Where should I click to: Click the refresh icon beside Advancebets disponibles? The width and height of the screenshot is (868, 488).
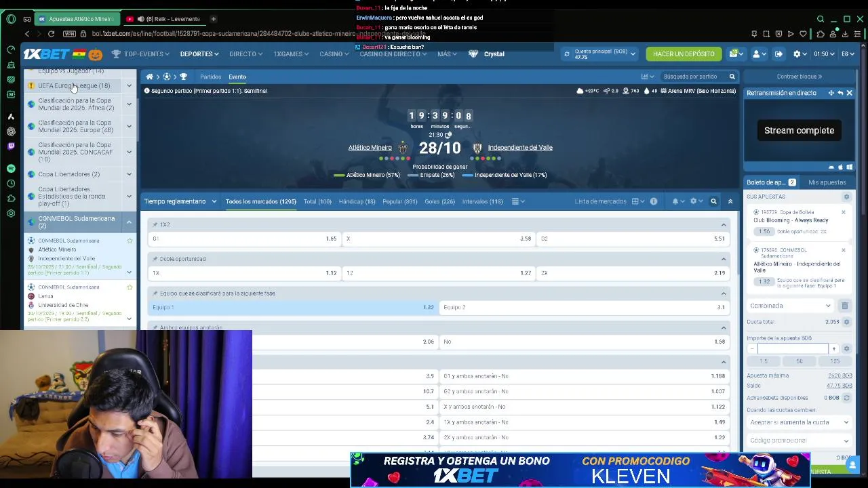pos(846,398)
